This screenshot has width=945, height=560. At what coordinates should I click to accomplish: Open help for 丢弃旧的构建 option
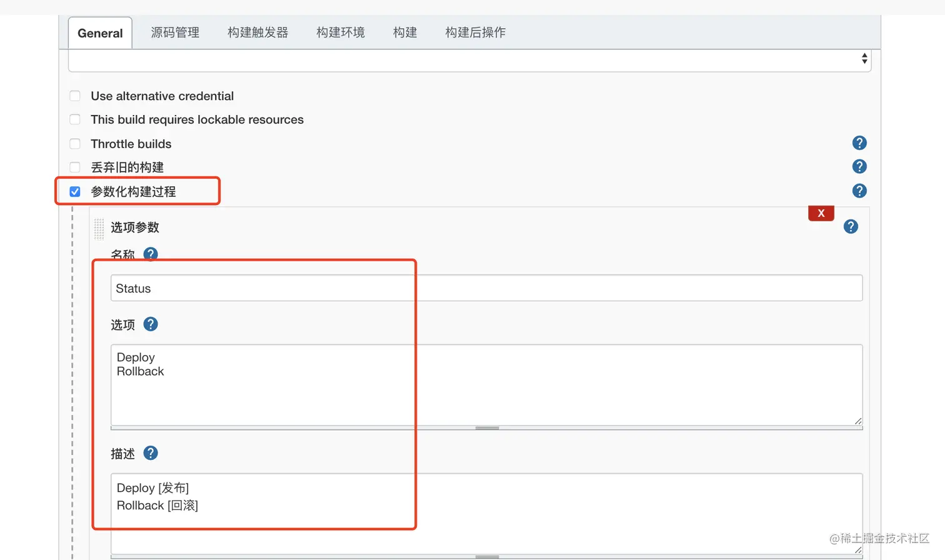pyautogui.click(x=859, y=166)
